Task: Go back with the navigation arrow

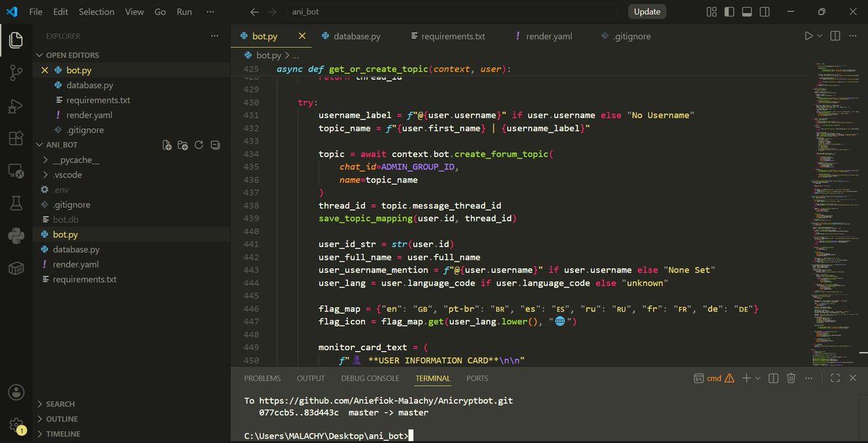Action: pos(254,12)
